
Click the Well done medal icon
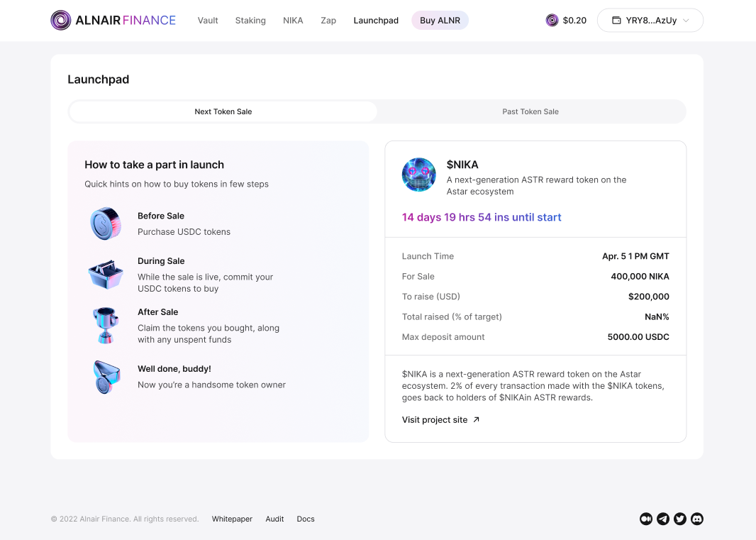(106, 377)
